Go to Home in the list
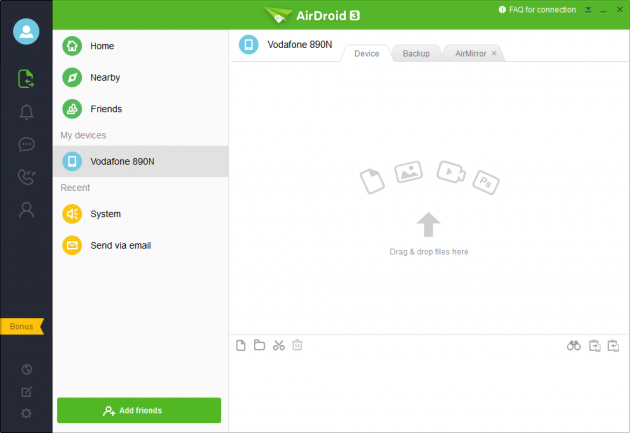The height and width of the screenshot is (433, 630). tap(140, 46)
